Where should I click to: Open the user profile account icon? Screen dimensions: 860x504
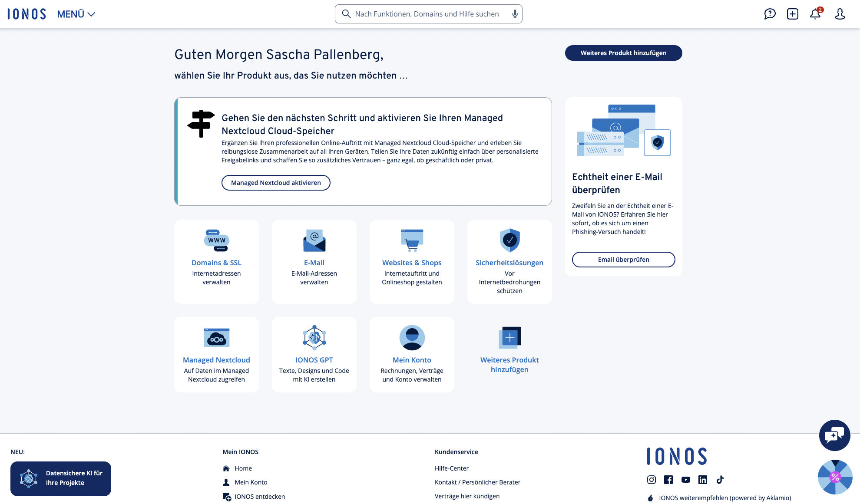(840, 14)
